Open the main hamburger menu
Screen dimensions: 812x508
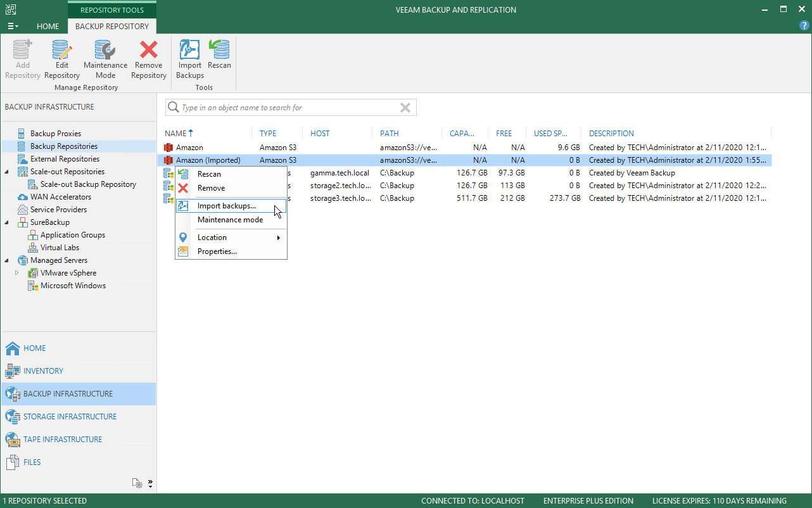coord(12,26)
